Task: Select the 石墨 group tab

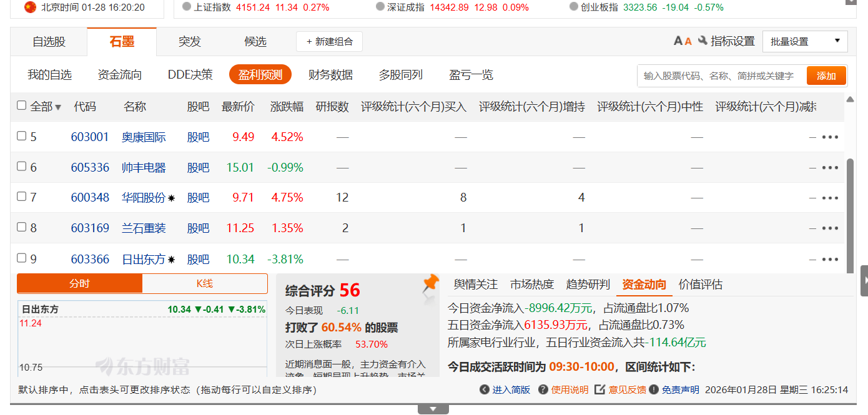Action: tap(122, 42)
